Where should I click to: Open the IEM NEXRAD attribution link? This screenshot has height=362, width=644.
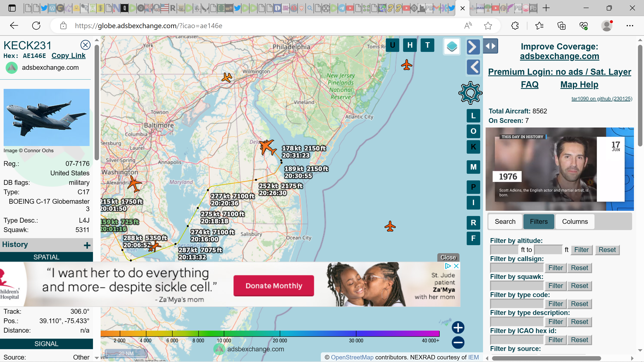(473, 357)
